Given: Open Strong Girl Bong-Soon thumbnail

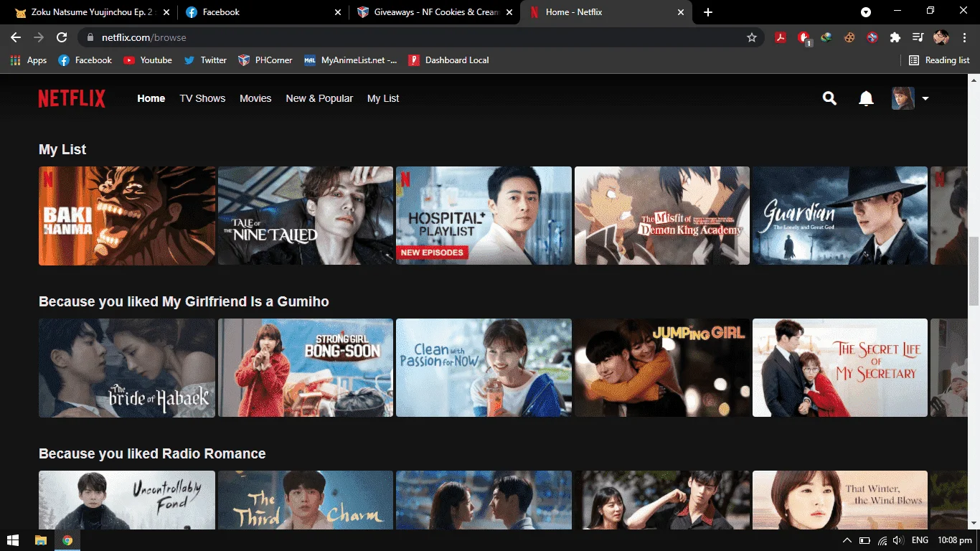Looking at the screenshot, I should click(x=306, y=368).
